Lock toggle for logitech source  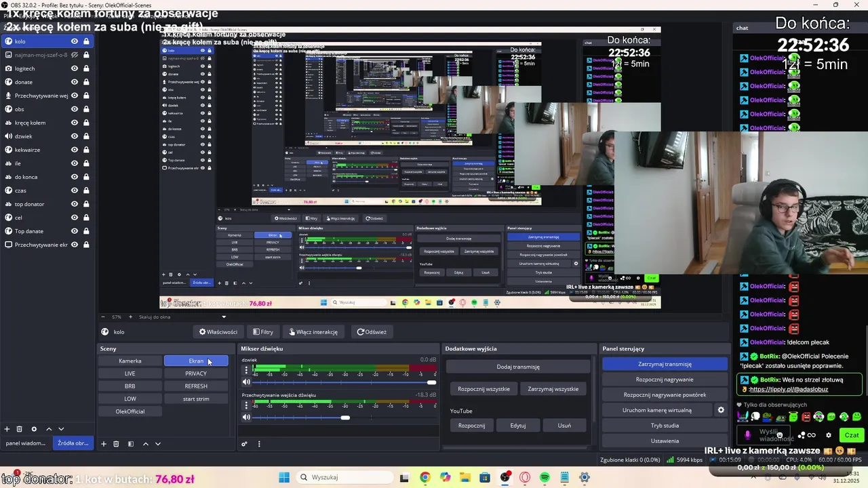coord(86,68)
